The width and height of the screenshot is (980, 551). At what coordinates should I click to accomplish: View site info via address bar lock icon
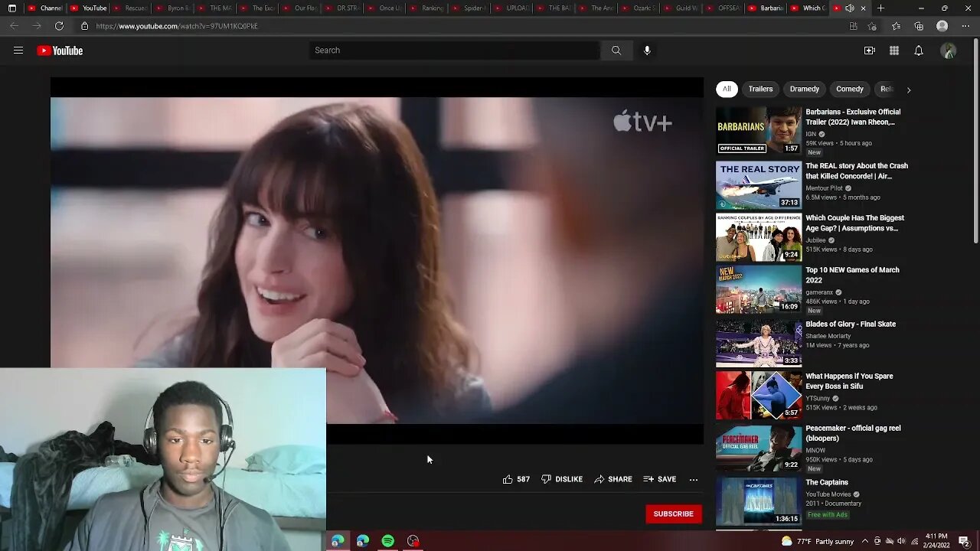tap(85, 26)
